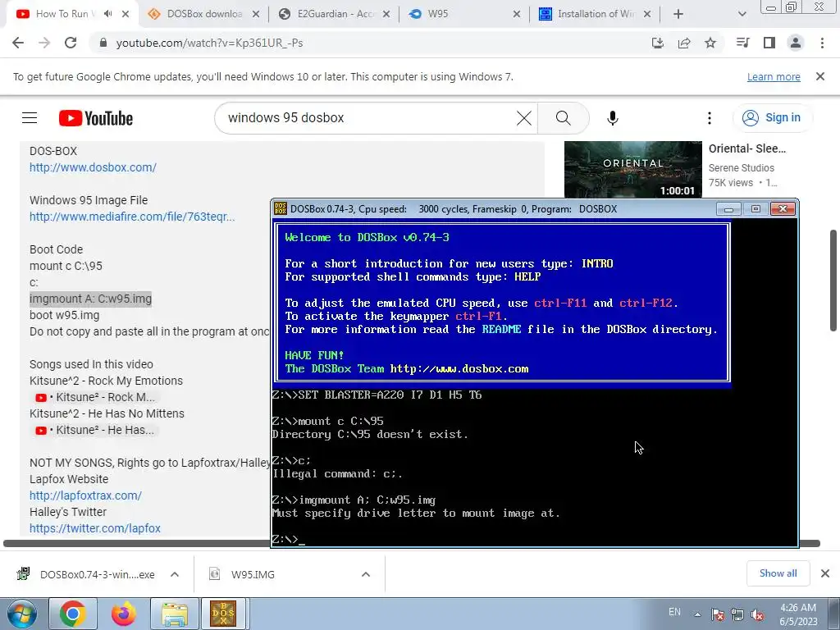Image resolution: width=840 pixels, height=630 pixels.
Task: Open YouTube settings three-dot menu
Action: pos(710,118)
